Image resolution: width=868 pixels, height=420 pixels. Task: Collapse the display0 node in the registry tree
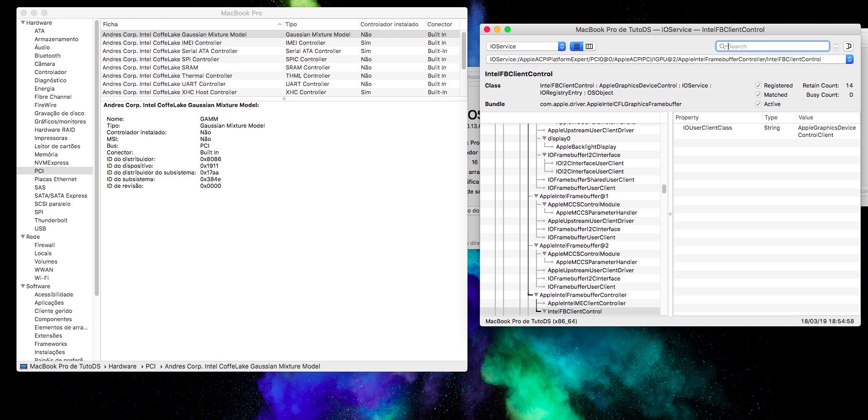coord(544,138)
